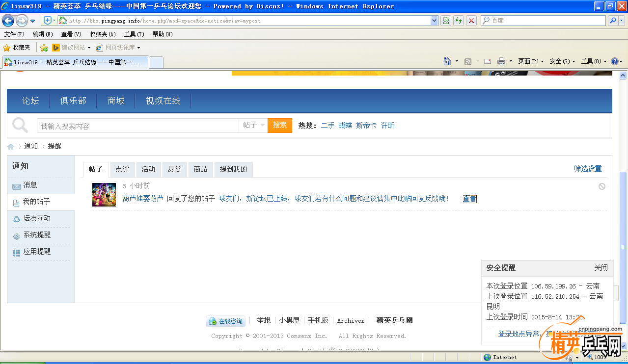Open the 查看(V) menu

coord(70,34)
